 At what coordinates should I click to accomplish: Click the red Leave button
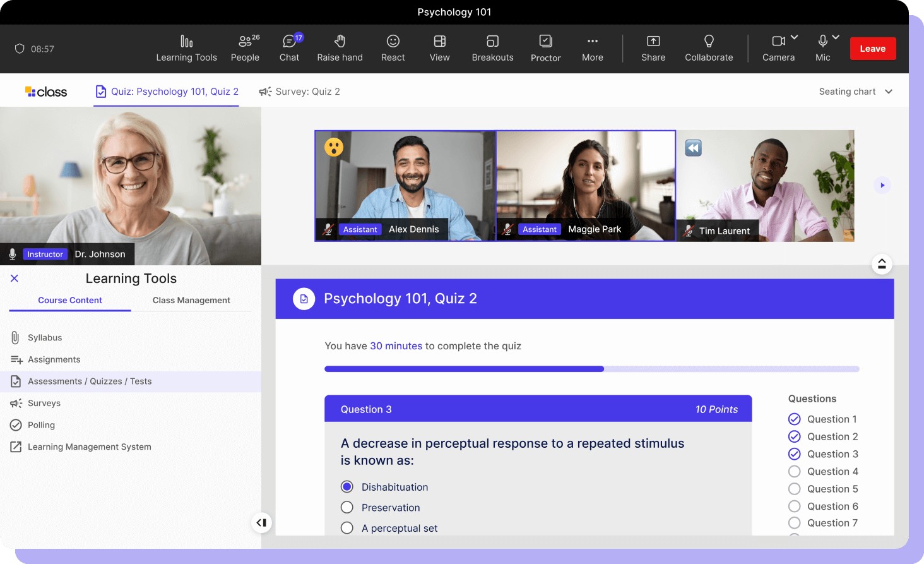pyautogui.click(x=872, y=49)
